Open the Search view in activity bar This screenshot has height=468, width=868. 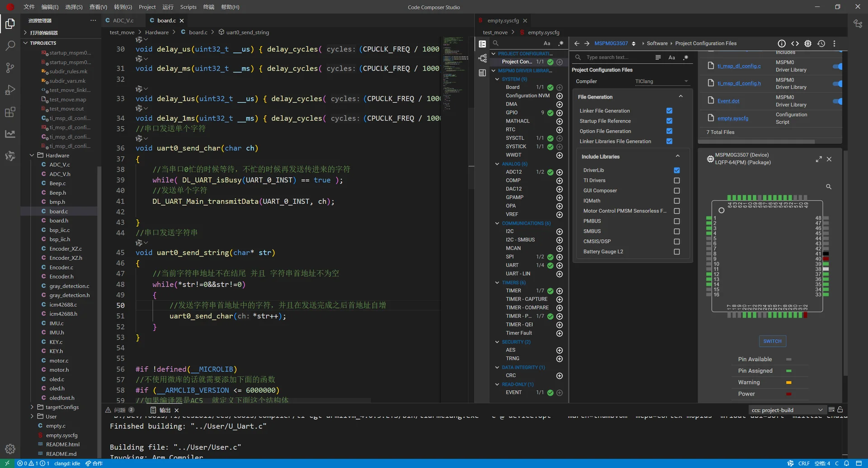point(10,46)
